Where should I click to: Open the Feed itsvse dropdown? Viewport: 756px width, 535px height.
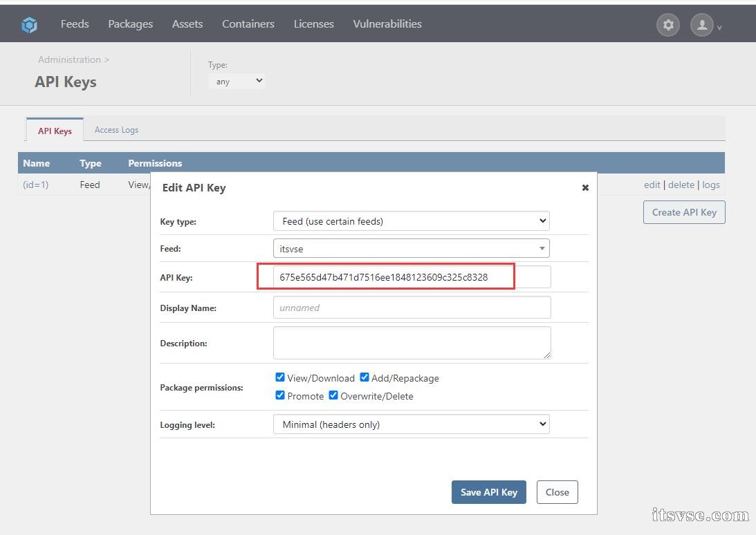coord(412,249)
